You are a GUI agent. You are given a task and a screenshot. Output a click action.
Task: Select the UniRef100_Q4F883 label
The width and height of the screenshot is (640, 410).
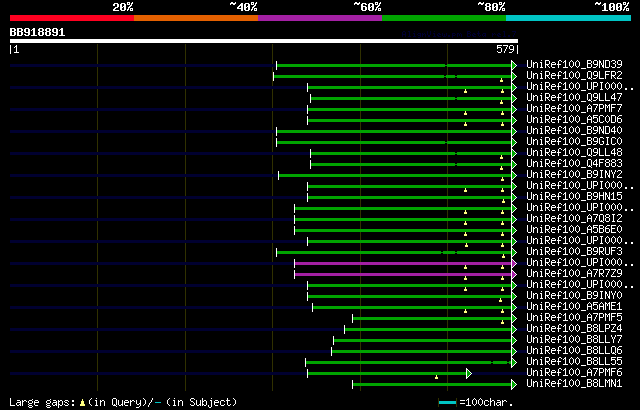click(574, 164)
